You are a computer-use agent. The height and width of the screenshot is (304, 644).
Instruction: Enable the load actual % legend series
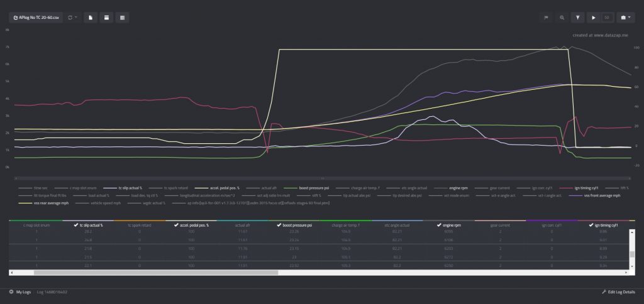[92, 195]
